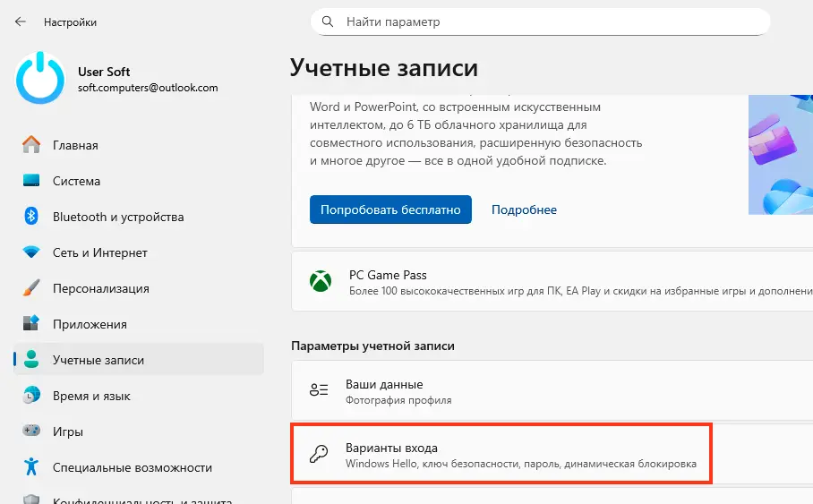This screenshot has height=504, width=813.
Task: Select Учетные записи in the sidebar
Action: pyautogui.click(x=98, y=360)
